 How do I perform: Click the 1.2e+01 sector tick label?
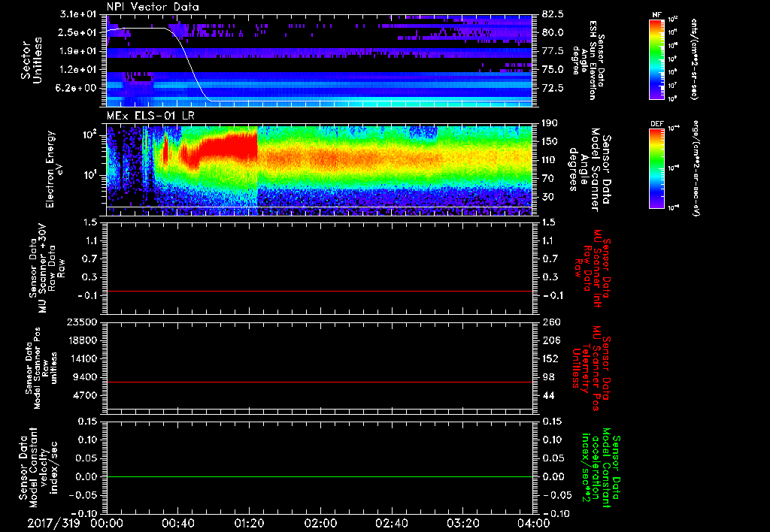(x=78, y=70)
